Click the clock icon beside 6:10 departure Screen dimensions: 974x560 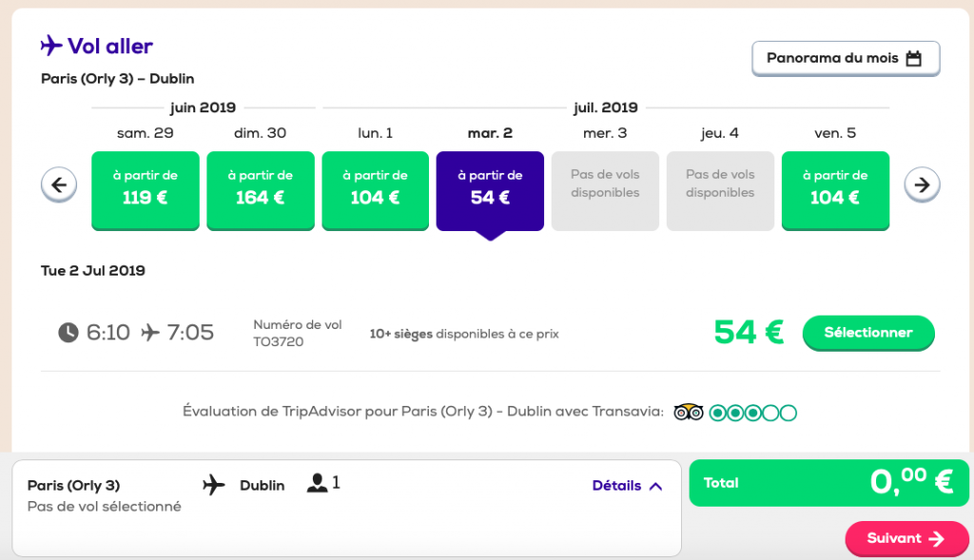68,333
